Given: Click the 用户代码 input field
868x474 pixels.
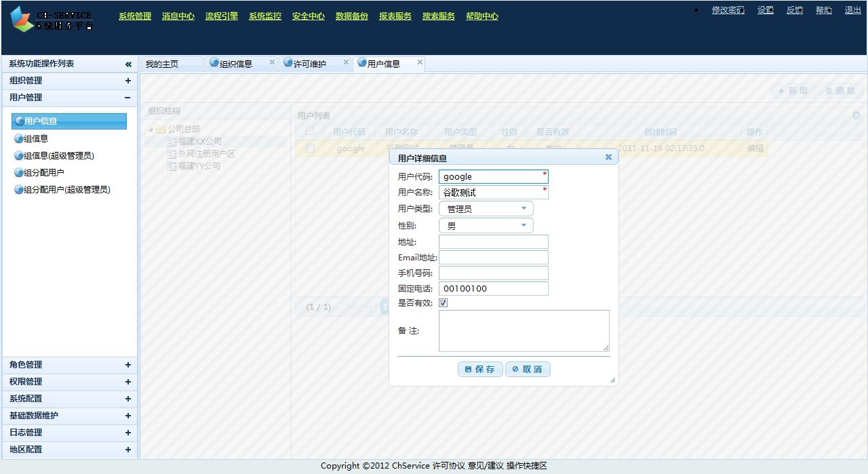Looking at the screenshot, I should click(x=493, y=176).
